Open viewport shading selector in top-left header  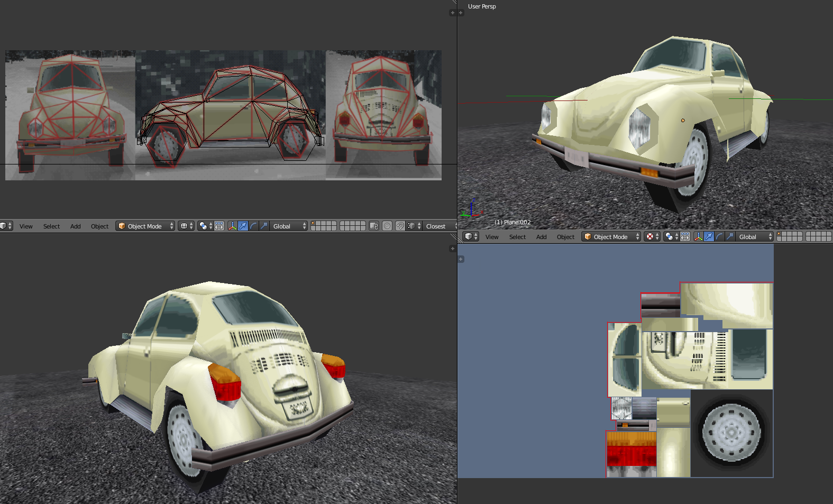tap(186, 226)
